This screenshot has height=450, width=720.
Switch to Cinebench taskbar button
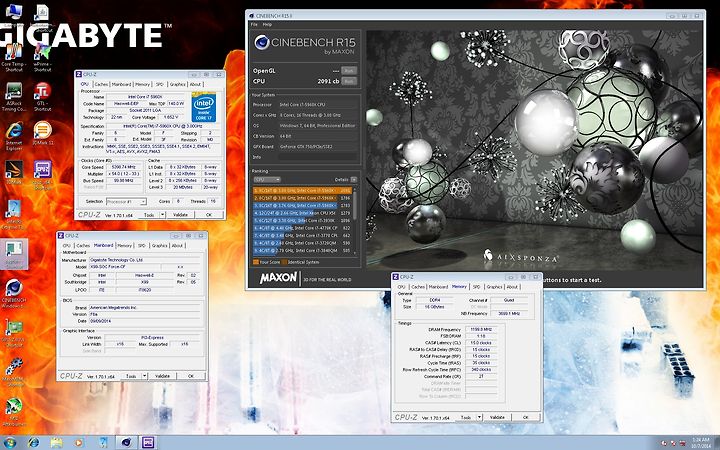pyautogui.click(x=125, y=443)
